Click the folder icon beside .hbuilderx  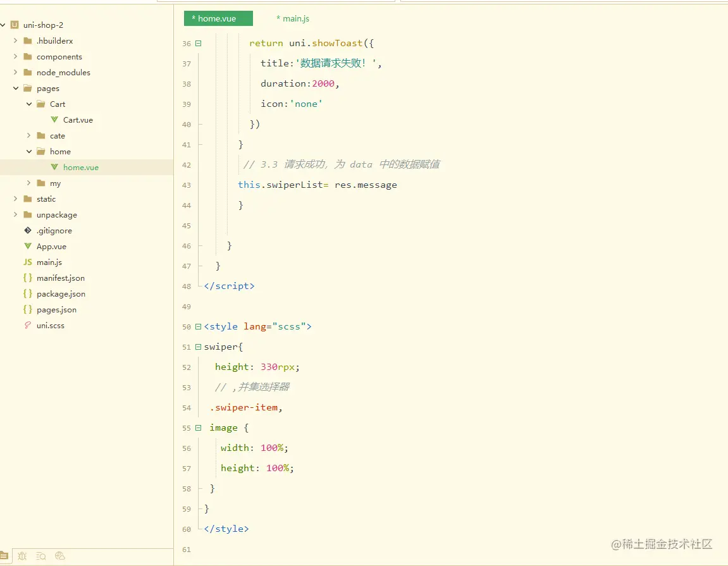pyautogui.click(x=28, y=41)
